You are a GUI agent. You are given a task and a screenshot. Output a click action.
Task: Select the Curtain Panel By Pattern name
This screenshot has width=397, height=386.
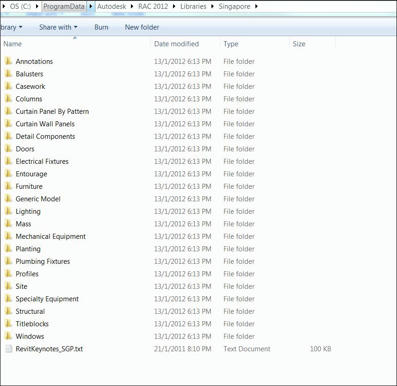[52, 111]
